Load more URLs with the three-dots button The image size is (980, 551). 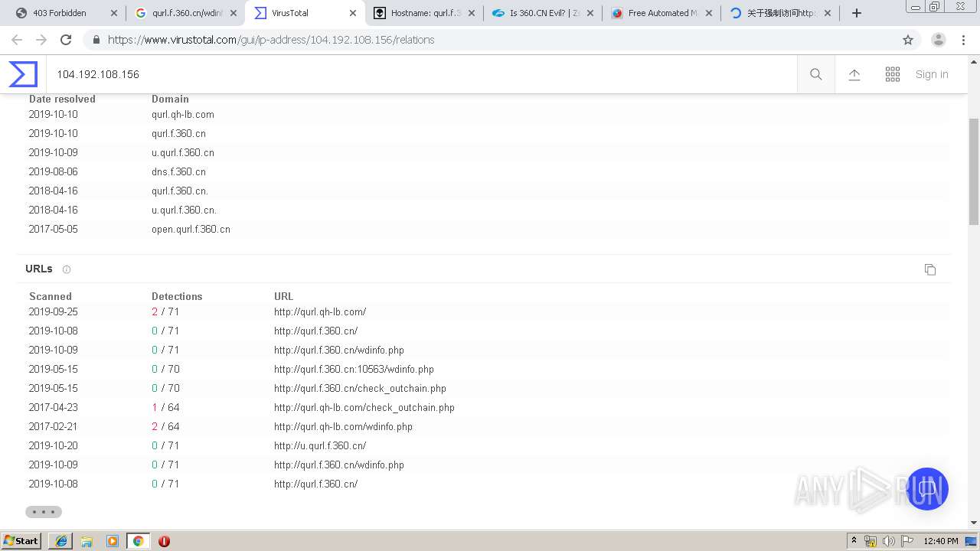coord(44,512)
